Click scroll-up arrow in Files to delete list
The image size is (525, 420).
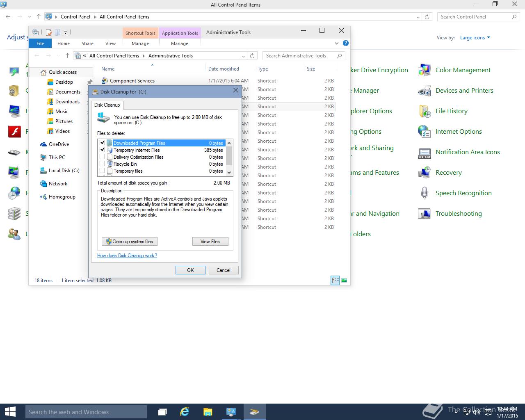click(229, 143)
